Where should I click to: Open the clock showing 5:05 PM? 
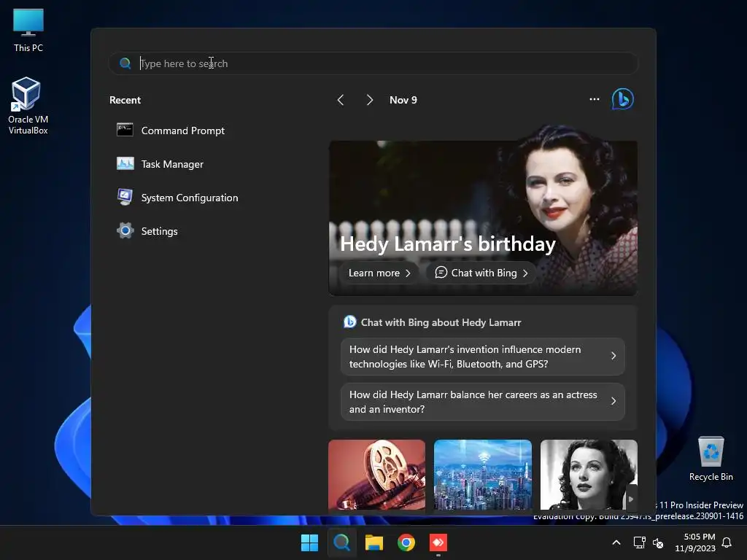point(695,542)
